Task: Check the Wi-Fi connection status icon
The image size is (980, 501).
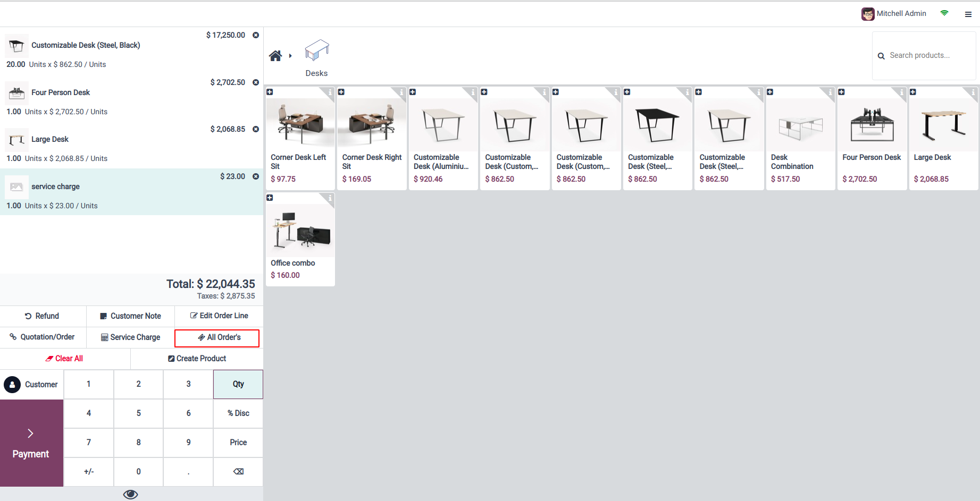Action: pyautogui.click(x=944, y=13)
